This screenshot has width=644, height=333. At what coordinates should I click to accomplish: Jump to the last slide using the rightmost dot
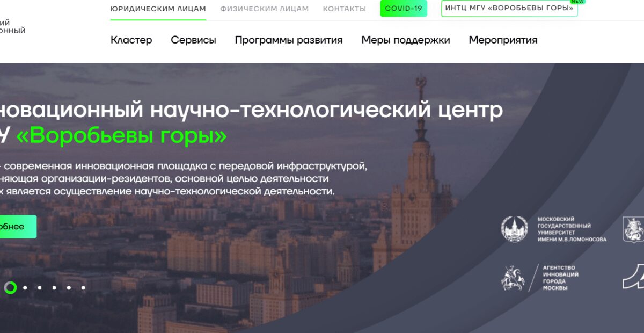pos(83,287)
